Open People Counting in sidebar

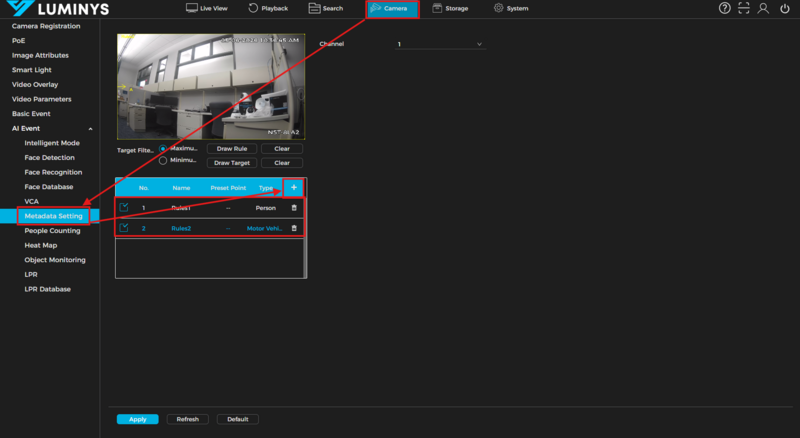tap(52, 231)
